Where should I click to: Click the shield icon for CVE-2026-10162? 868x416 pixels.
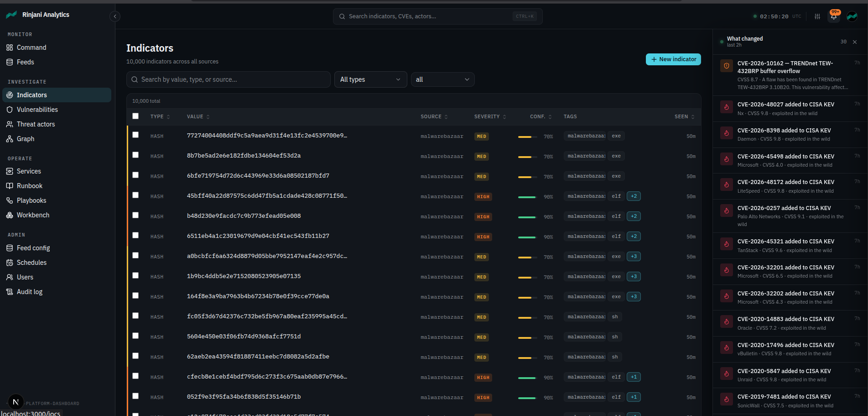pyautogui.click(x=727, y=66)
